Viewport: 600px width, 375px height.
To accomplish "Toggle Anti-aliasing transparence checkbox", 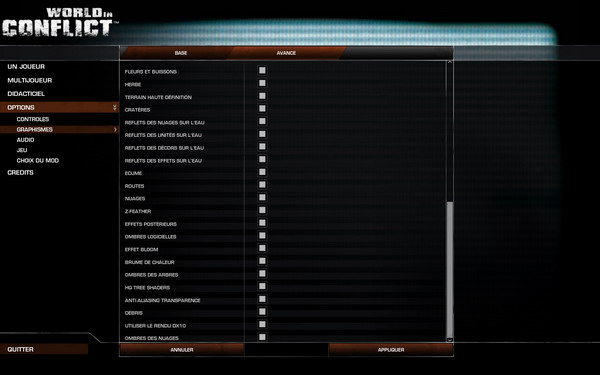I will tap(262, 299).
